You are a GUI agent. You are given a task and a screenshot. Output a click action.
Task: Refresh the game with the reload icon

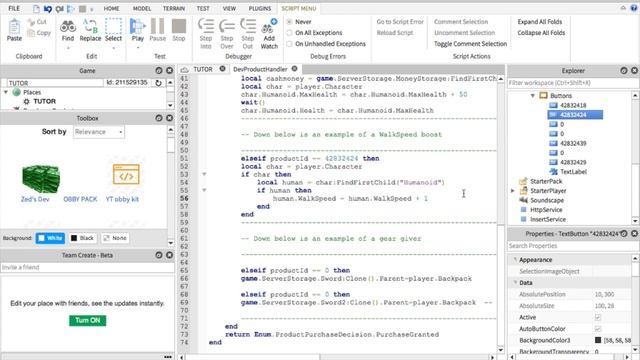158,83
